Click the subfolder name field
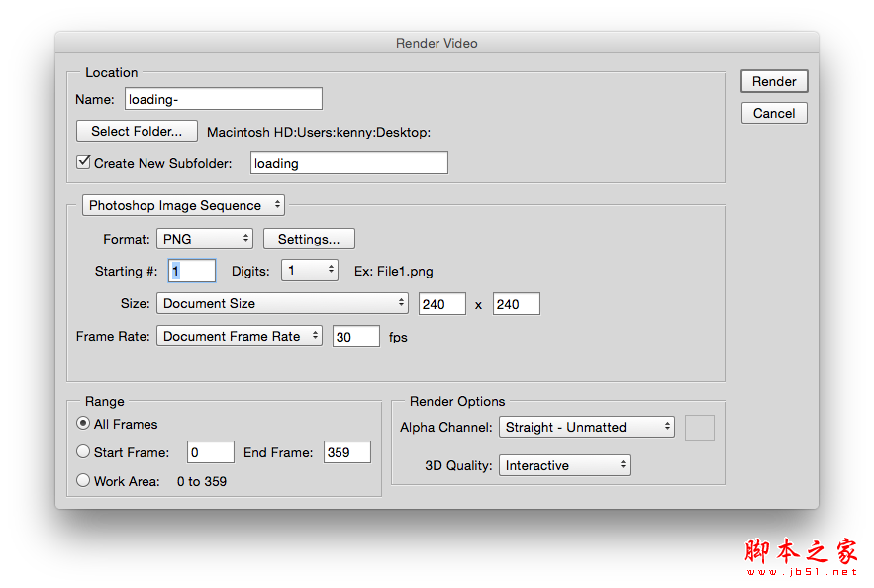The width and height of the screenshot is (874, 588). pos(348,163)
